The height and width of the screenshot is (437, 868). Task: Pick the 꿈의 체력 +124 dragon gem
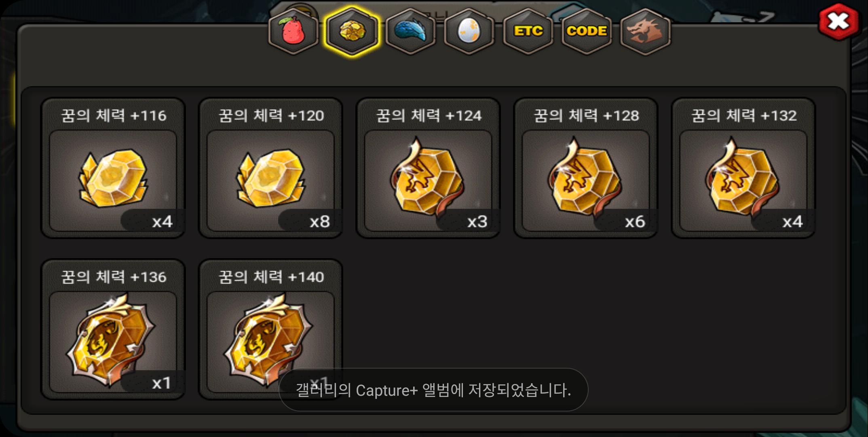tap(429, 168)
